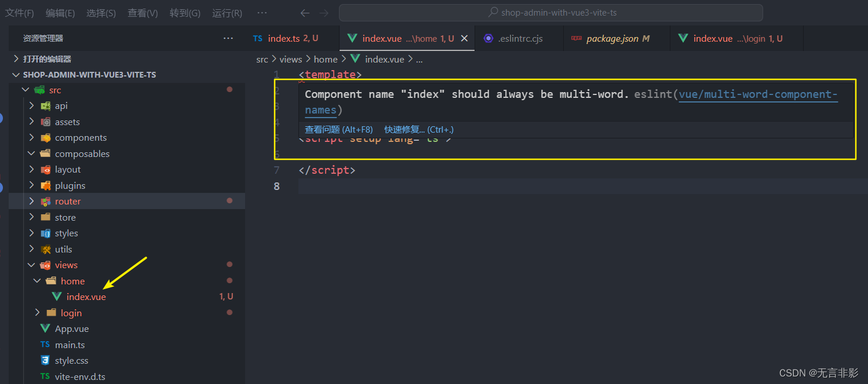Open App.vue from the explorer

71,328
